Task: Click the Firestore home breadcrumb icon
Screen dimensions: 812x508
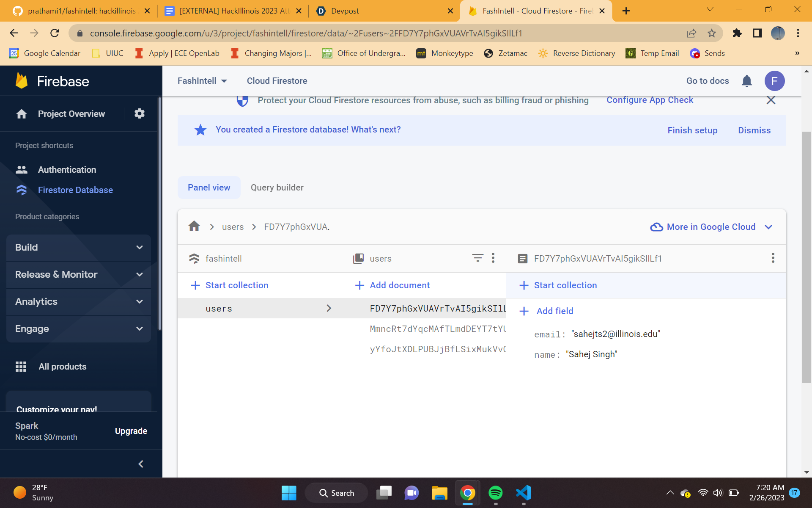Action: pos(194,226)
